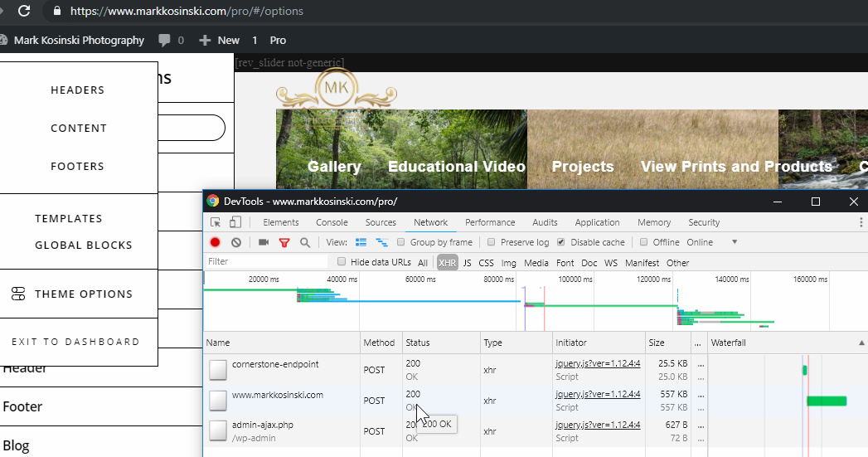Click the plus New icon in admin bar
Screen dimensions: 868x457
pos(205,40)
